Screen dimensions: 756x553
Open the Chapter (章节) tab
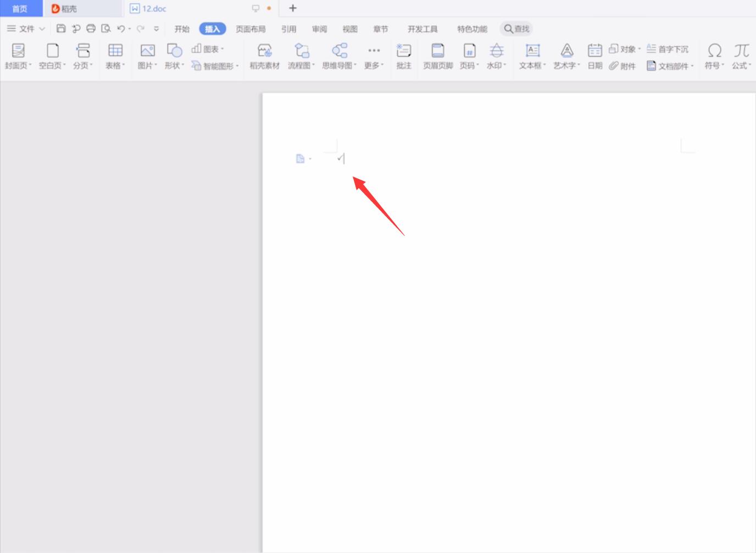click(380, 29)
